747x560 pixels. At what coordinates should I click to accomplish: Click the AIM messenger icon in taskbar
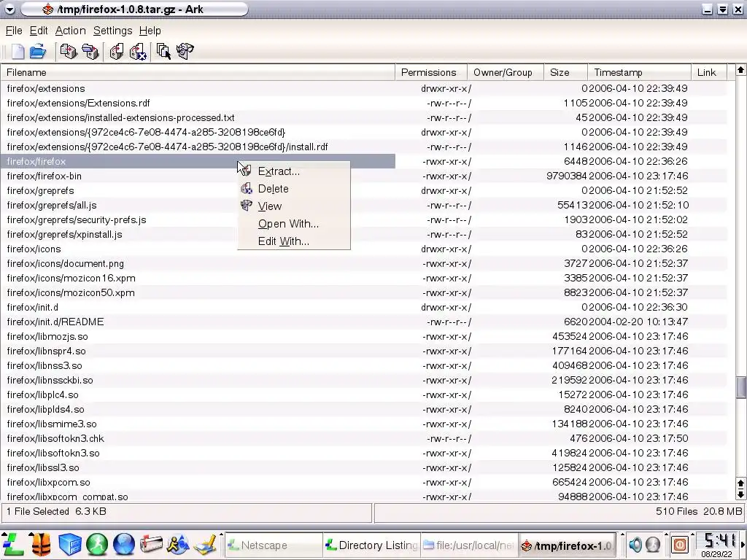point(178,544)
